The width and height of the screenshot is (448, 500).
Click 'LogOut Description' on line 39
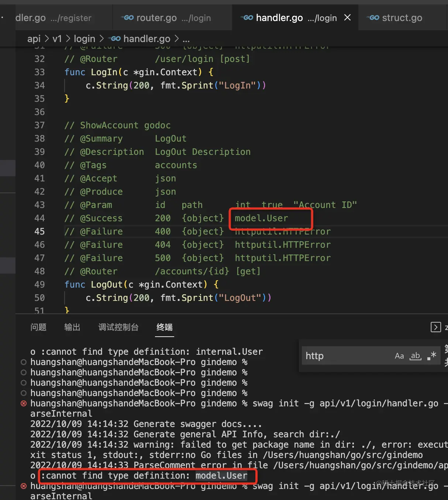(x=203, y=152)
